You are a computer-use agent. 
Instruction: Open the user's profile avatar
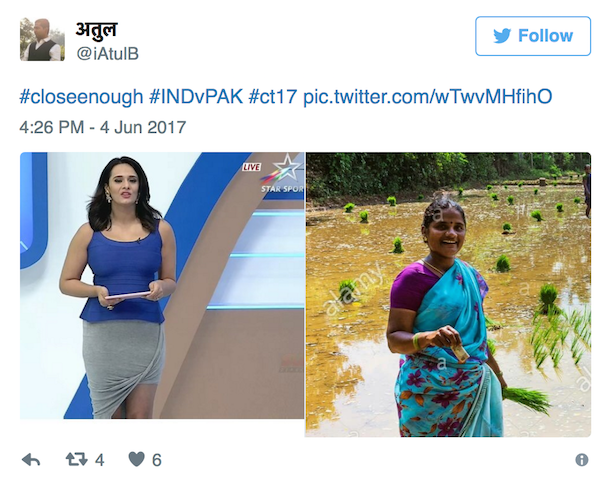click(42, 39)
